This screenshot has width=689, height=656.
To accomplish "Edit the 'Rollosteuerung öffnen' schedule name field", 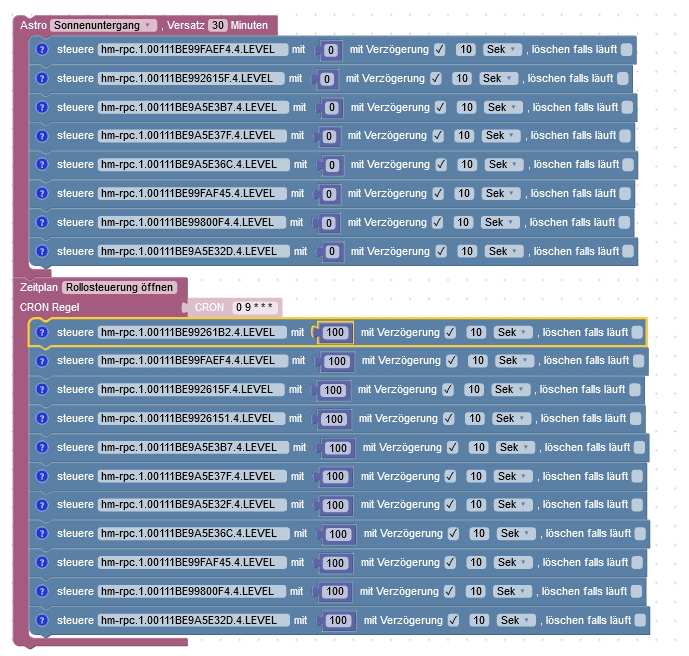I will point(120,287).
